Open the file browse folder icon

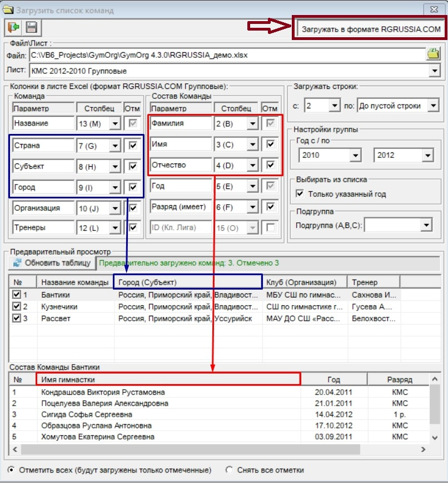[x=433, y=54]
